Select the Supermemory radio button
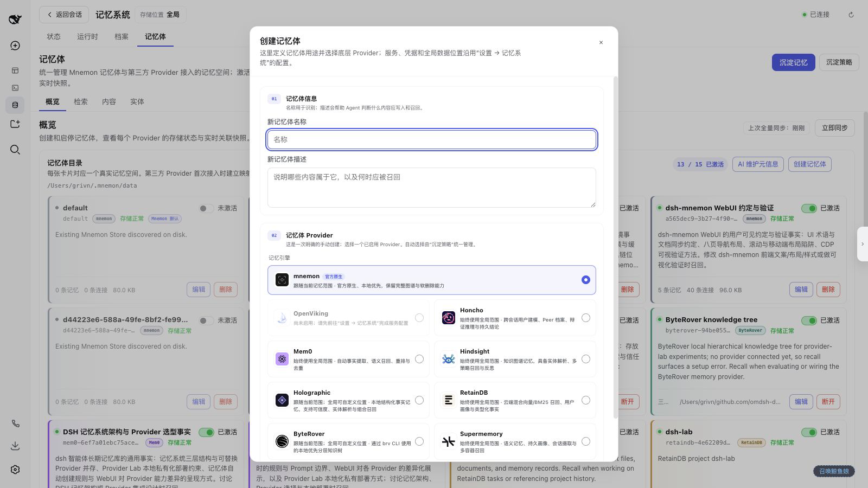Image resolution: width=868 pixels, height=488 pixels. tap(586, 441)
